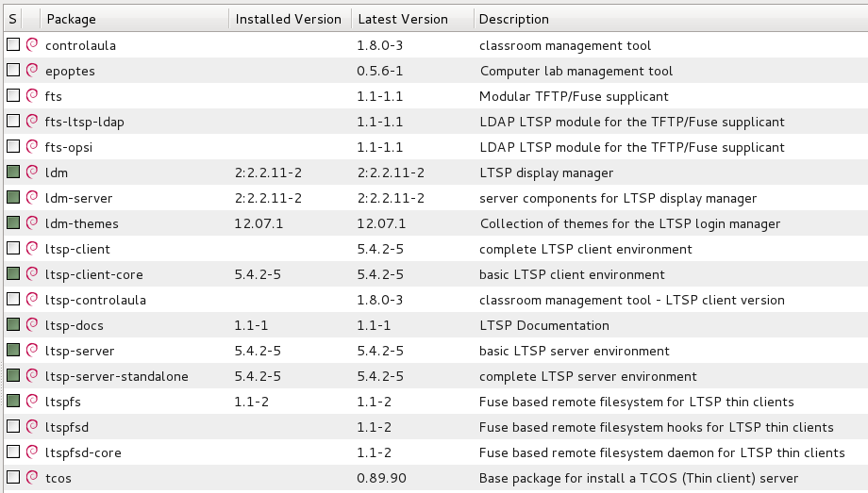The height and width of the screenshot is (493, 868).
Task: Mark ltsp-controlaula checkbox for installation
Action: coord(13,300)
